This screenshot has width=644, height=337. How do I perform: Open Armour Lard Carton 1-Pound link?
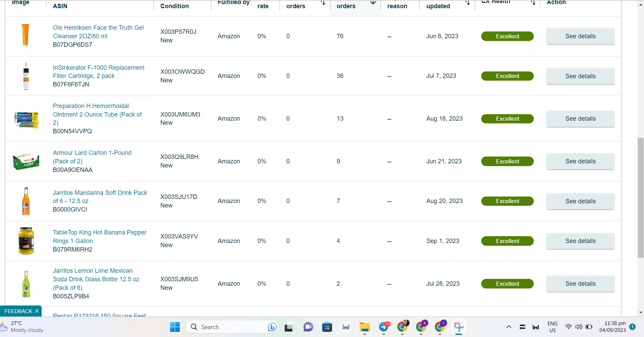[92, 157]
